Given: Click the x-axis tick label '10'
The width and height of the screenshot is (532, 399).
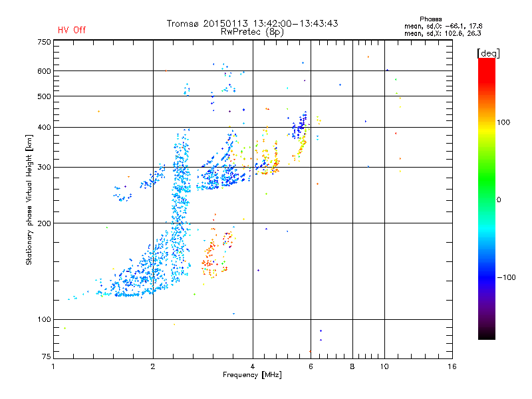Looking at the screenshot, I should pyautogui.click(x=384, y=366).
